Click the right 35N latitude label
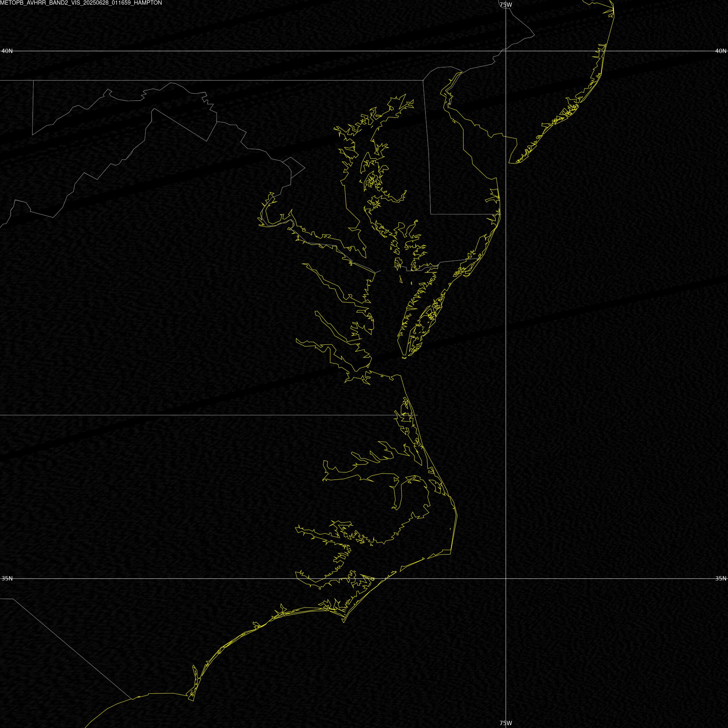Image resolution: width=728 pixels, height=728 pixels. [x=721, y=578]
